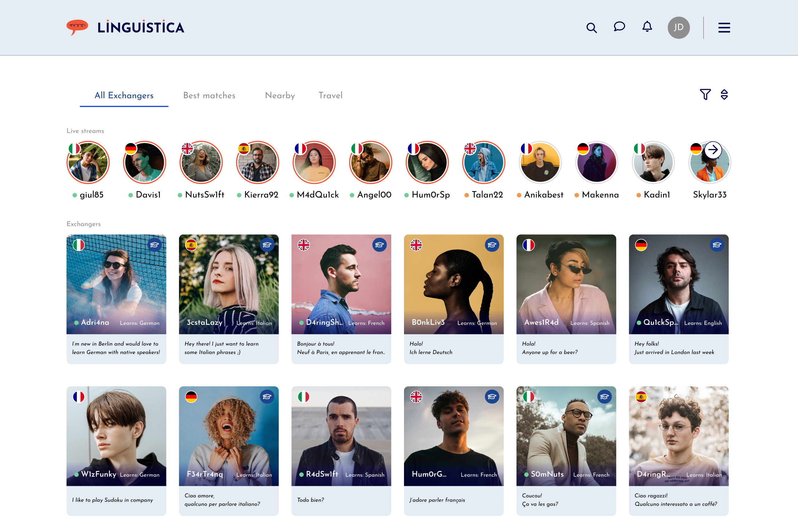798x532 pixels.
Task: Open Hum0rG's profile photo card
Action: (x=454, y=436)
